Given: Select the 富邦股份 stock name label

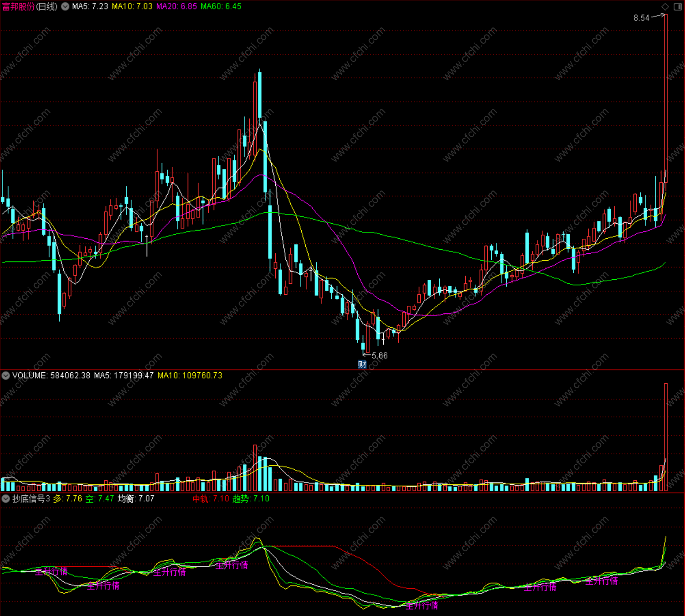Looking at the screenshot, I should 18,6.
